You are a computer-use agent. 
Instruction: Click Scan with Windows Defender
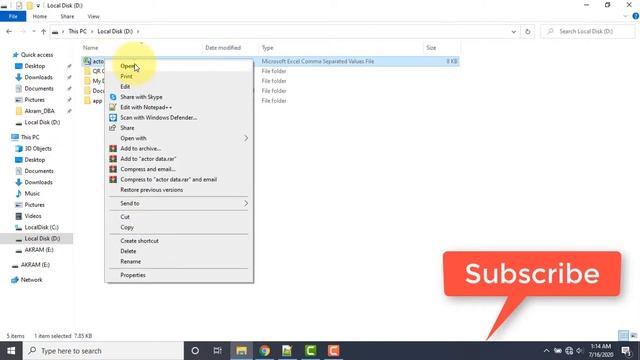click(x=158, y=117)
